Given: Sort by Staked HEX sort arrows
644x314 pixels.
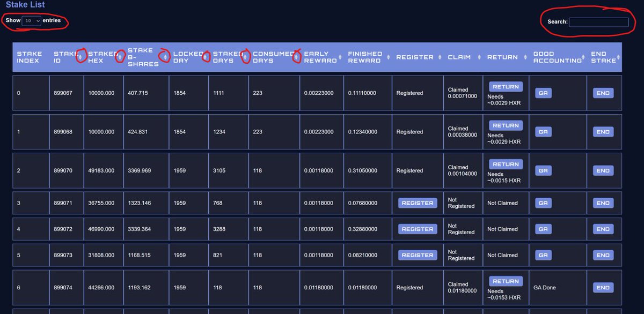Looking at the screenshot, I should pyautogui.click(x=120, y=57).
